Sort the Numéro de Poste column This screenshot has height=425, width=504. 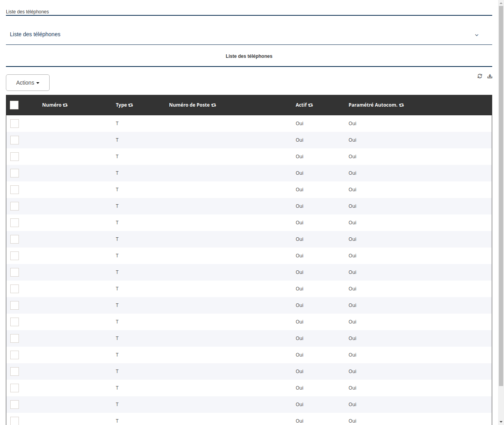(213, 105)
